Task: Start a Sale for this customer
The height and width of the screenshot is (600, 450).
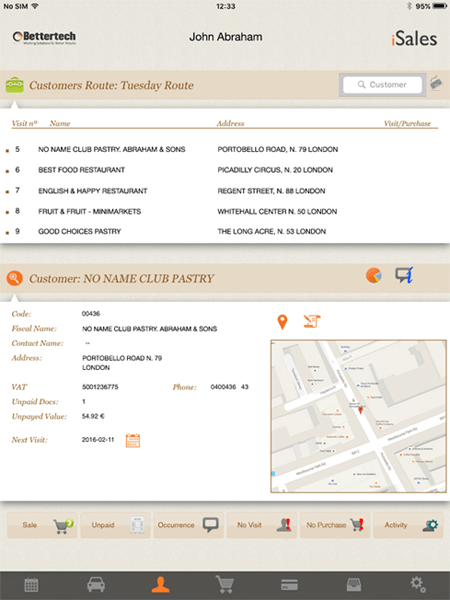Action: [42, 525]
